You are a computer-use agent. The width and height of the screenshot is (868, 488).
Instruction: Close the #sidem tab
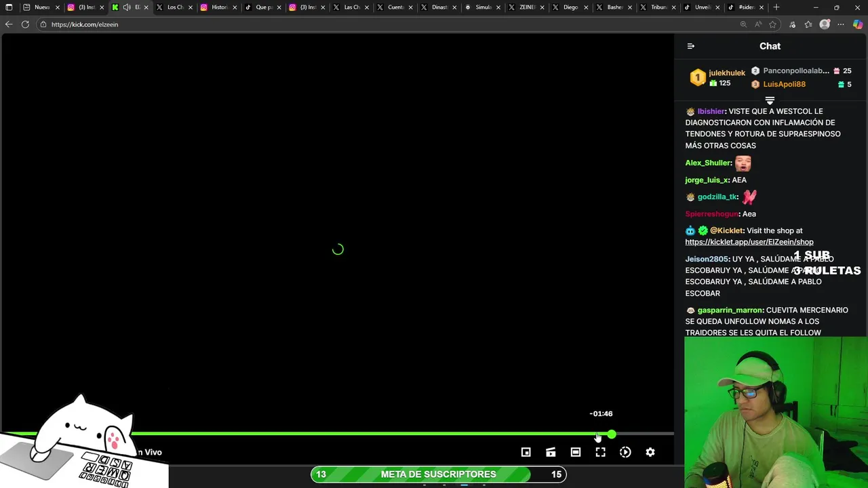(x=762, y=7)
